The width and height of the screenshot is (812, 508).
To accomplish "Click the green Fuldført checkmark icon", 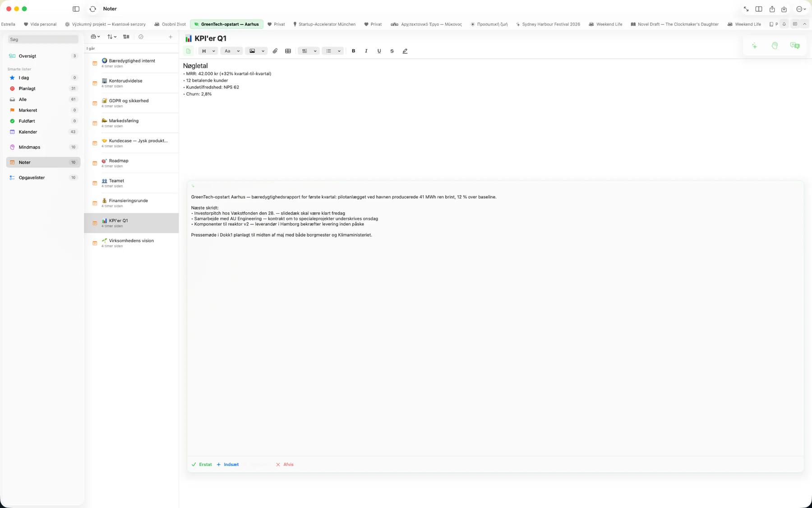I will 12,121.
